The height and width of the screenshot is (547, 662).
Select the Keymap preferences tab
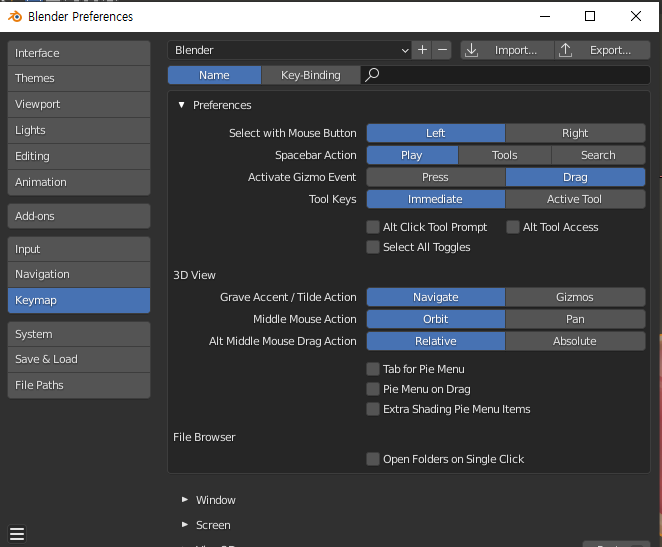(79, 301)
